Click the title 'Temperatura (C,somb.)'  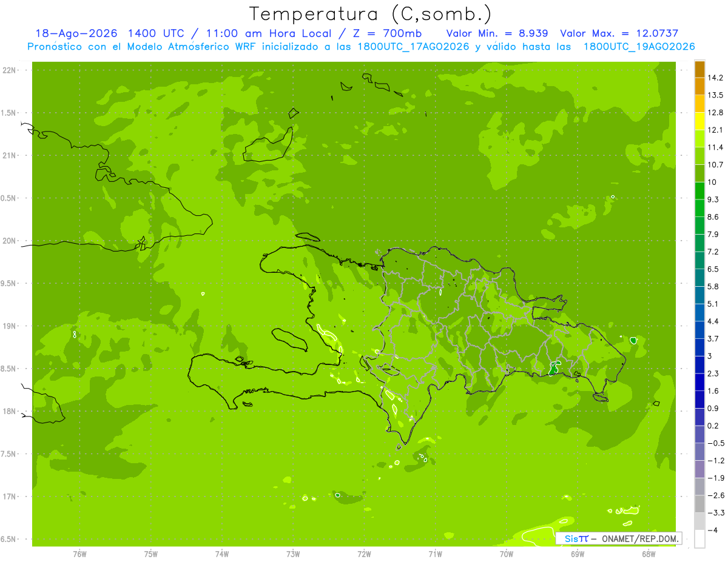click(371, 15)
